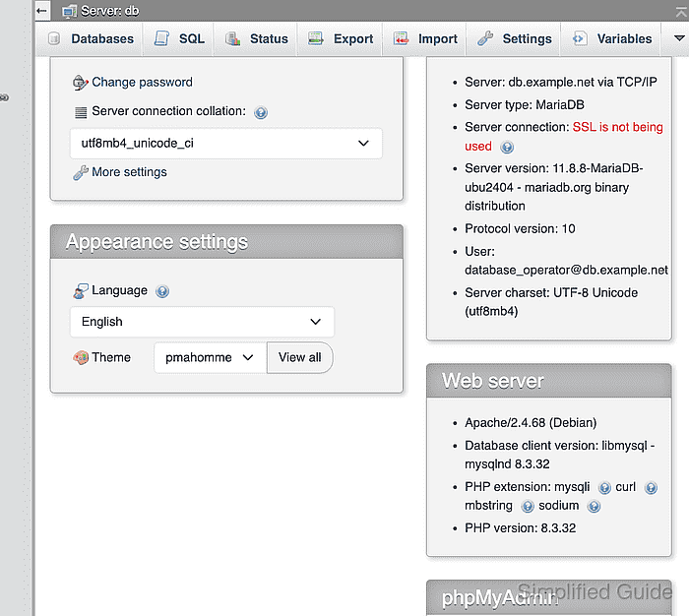This screenshot has width=689, height=616.
Task: Click the Change password link
Action: coord(142,82)
